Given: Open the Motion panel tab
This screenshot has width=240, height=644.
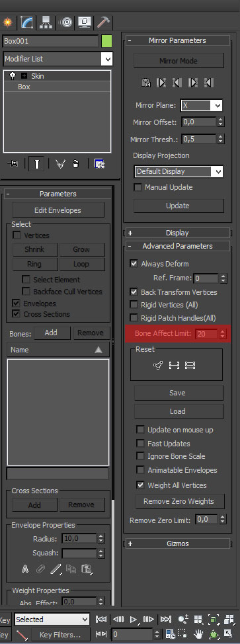Looking at the screenshot, I should tap(65, 22).
